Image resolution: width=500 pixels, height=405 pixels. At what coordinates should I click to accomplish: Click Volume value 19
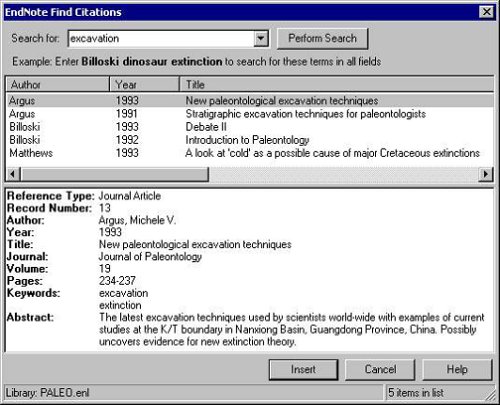(105, 269)
